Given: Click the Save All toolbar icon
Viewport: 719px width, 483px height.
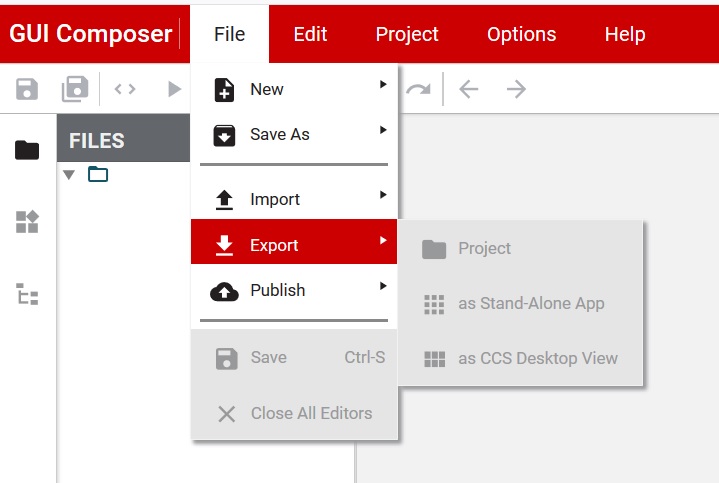Looking at the screenshot, I should point(75,89).
